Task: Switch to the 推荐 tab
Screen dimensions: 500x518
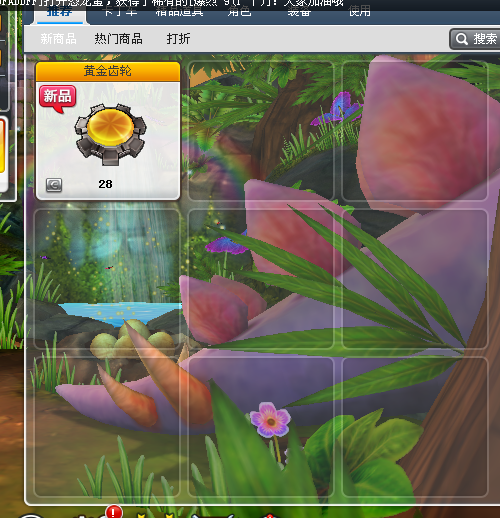Action: 60,13
